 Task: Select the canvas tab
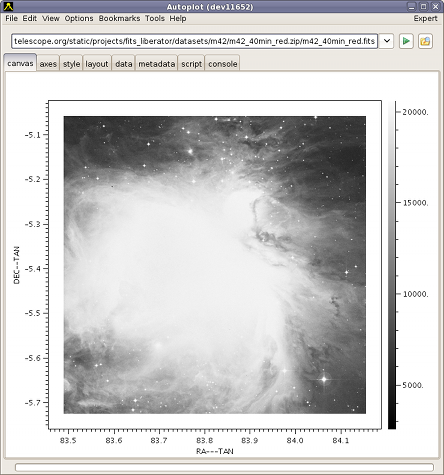point(20,63)
